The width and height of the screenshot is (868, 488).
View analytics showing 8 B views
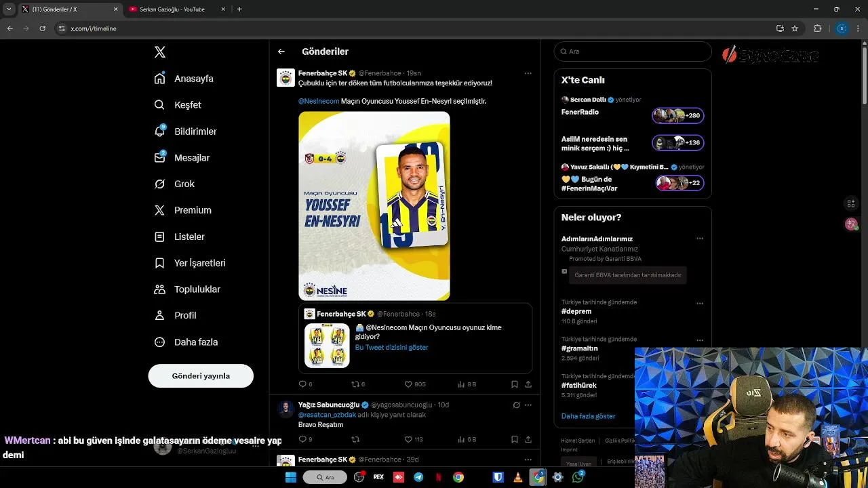pyautogui.click(x=467, y=384)
